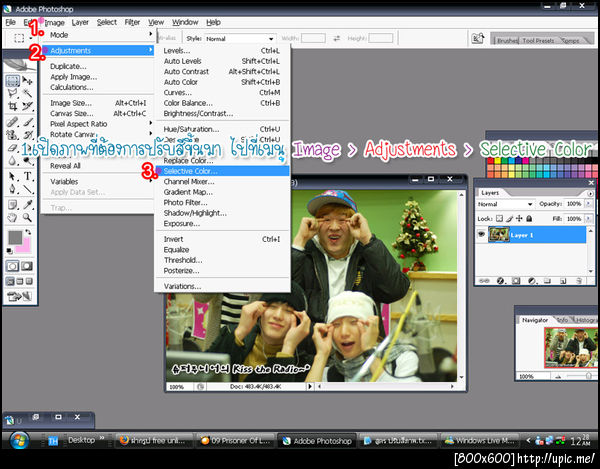
Task: Select the Pen tool
Action: click(x=12, y=189)
